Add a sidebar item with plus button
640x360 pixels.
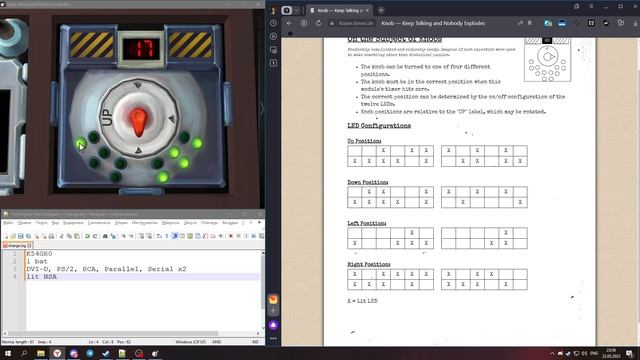click(x=273, y=311)
